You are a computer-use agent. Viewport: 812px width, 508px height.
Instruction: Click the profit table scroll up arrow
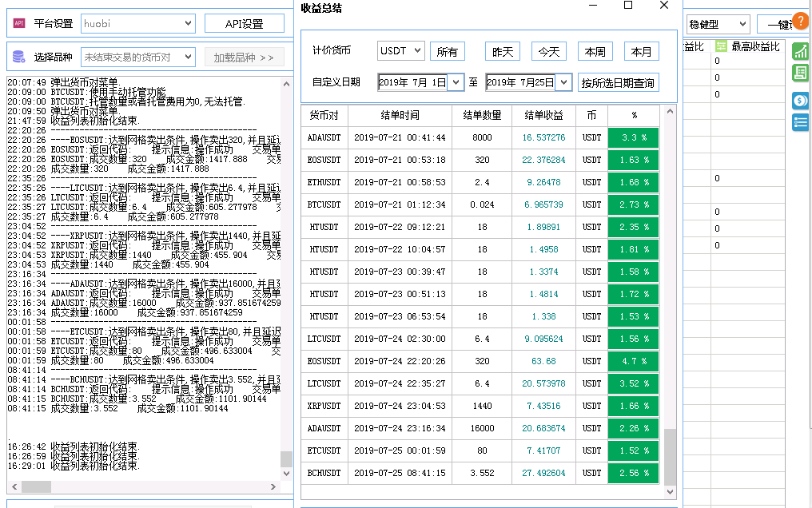[x=670, y=111]
